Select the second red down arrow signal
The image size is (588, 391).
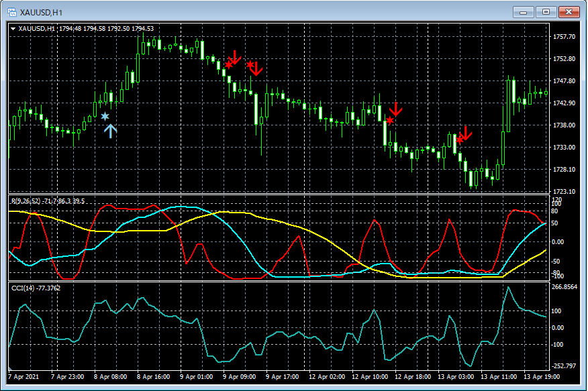point(256,68)
